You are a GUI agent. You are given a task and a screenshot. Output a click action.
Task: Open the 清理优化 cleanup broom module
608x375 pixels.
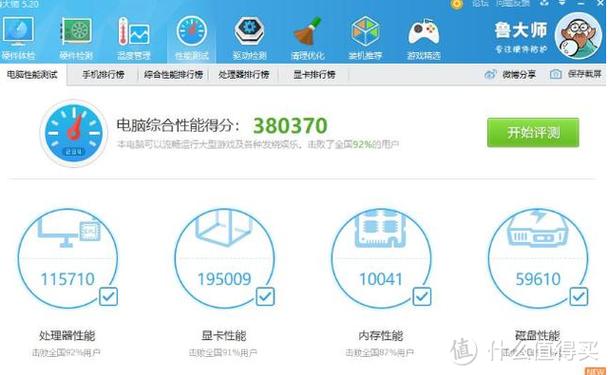tap(307, 38)
